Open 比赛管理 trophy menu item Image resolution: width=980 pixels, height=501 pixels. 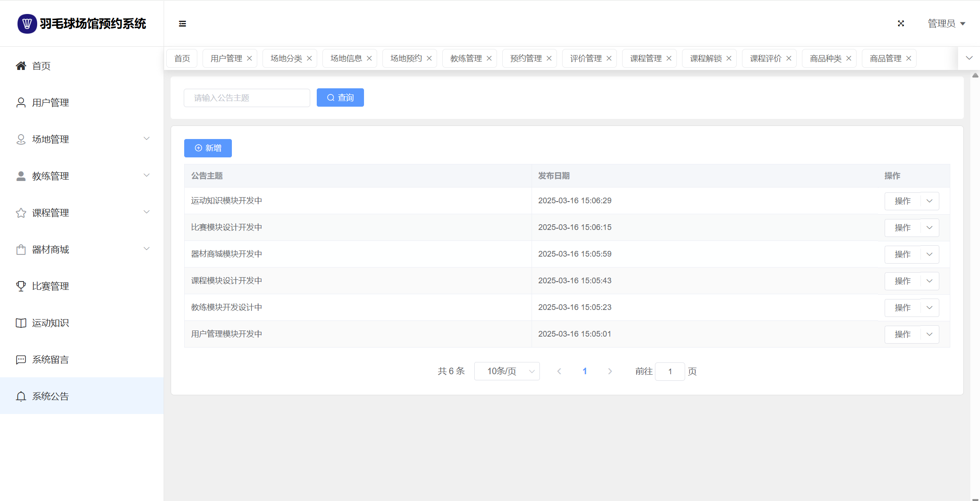point(50,286)
